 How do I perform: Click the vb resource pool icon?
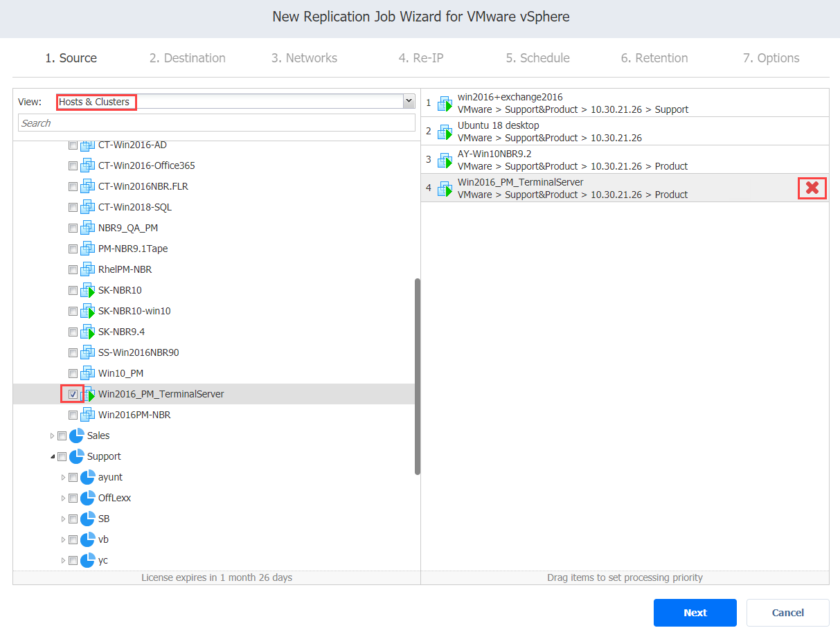coord(87,539)
